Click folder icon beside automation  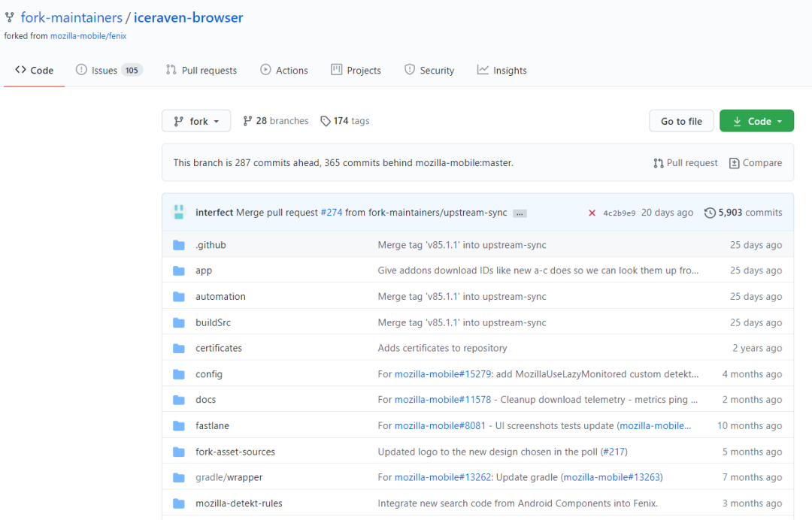tap(179, 297)
